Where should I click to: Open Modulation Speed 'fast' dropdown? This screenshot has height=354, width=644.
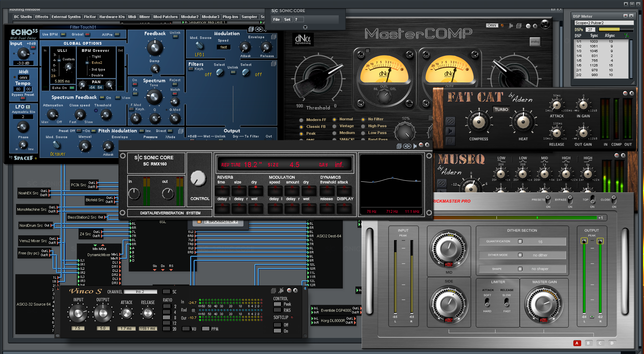(x=224, y=47)
